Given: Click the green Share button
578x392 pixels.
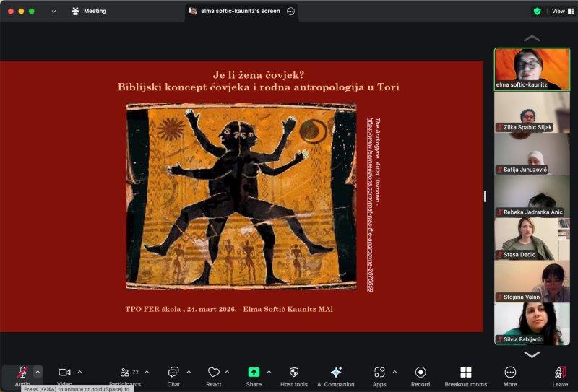Looking at the screenshot, I should coord(254,373).
